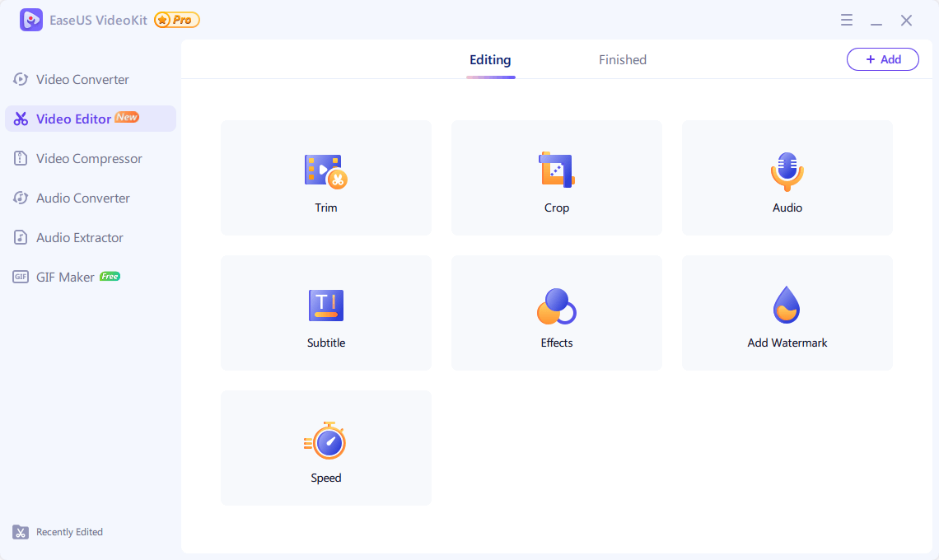
Task: Open the Audio Extractor
Action: (78, 237)
